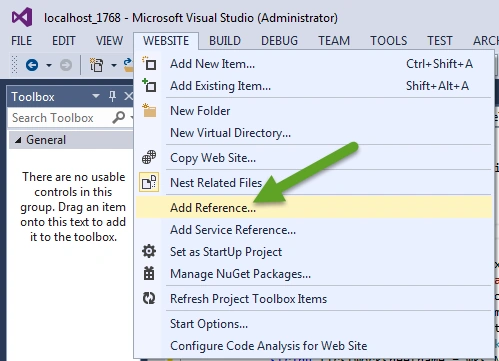Navigate backward with the blue arrow button
The height and width of the screenshot is (361, 499).
32,65
